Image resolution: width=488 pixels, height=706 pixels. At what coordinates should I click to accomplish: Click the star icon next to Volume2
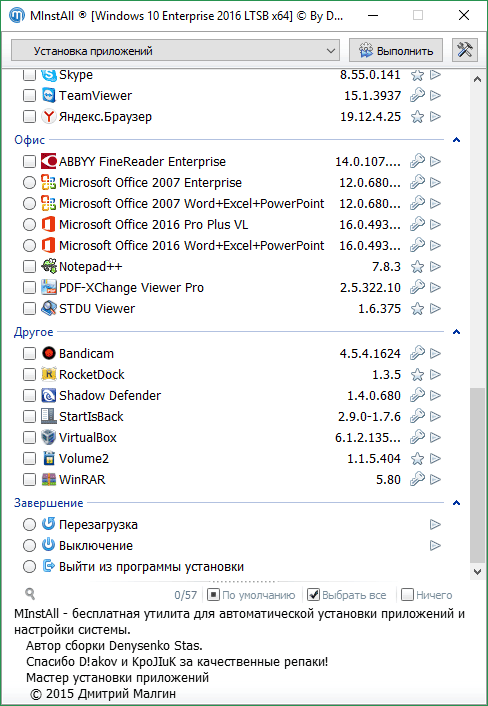point(417,458)
